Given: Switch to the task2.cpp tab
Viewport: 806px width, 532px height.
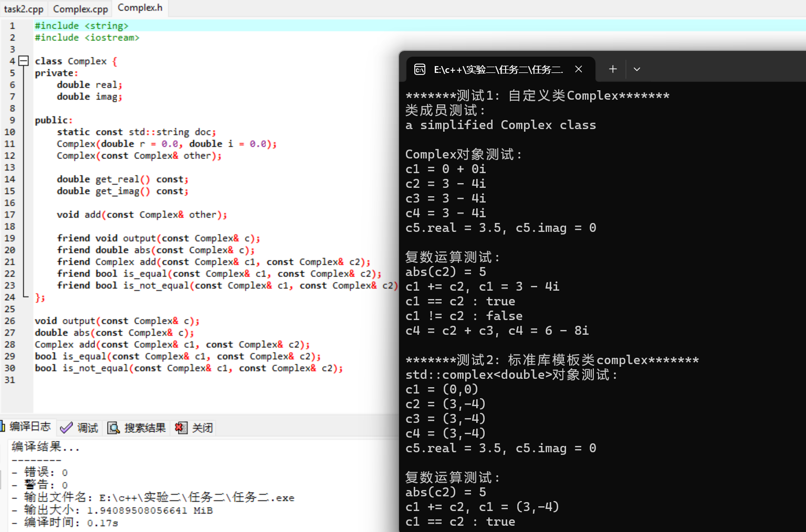Looking at the screenshot, I should [x=24, y=9].
